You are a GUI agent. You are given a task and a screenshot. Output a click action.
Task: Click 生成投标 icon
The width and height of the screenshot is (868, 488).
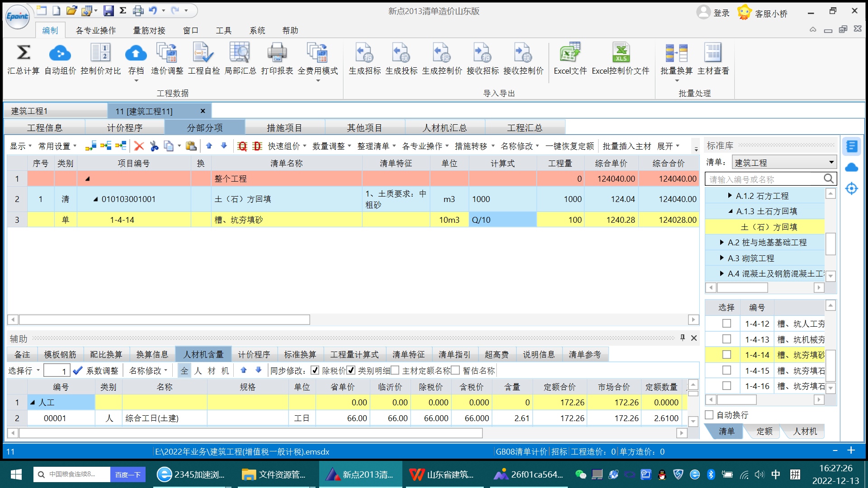401,53
